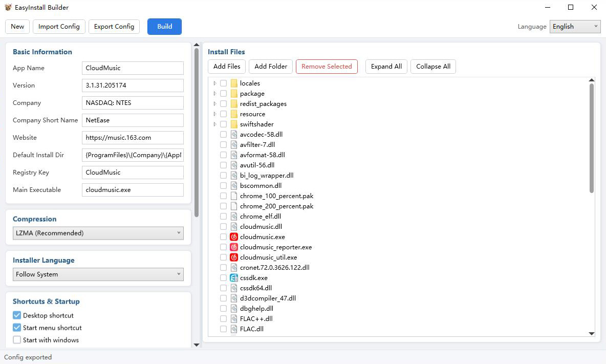Disable the Desktop shortcut checkbox
Viewport: 606px width, 364px height.
tap(16, 315)
